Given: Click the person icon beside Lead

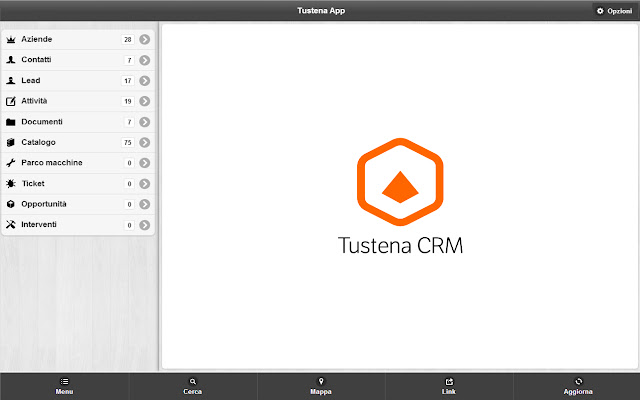Looking at the screenshot, I should click(11, 81).
